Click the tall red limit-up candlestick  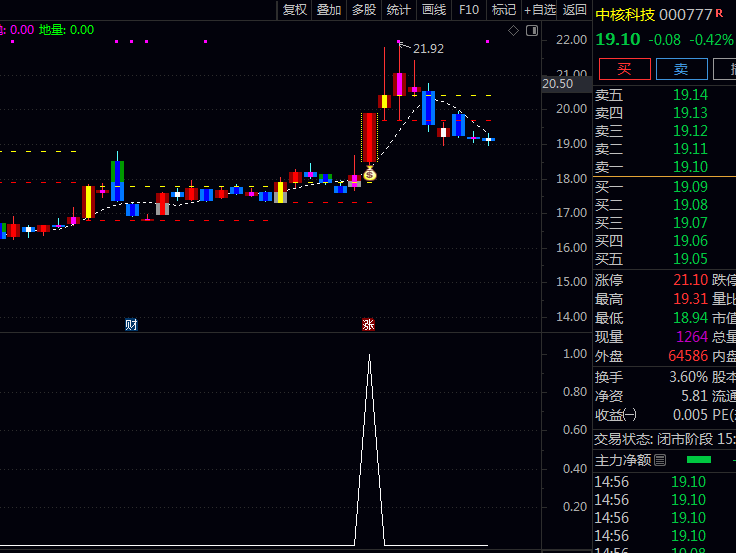pyautogui.click(x=369, y=138)
